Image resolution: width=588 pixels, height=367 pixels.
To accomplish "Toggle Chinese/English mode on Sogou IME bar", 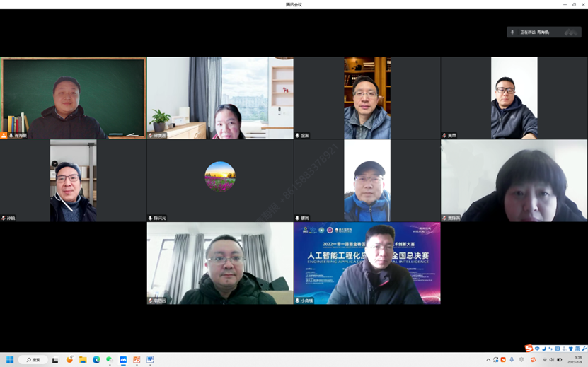I will click(537, 349).
